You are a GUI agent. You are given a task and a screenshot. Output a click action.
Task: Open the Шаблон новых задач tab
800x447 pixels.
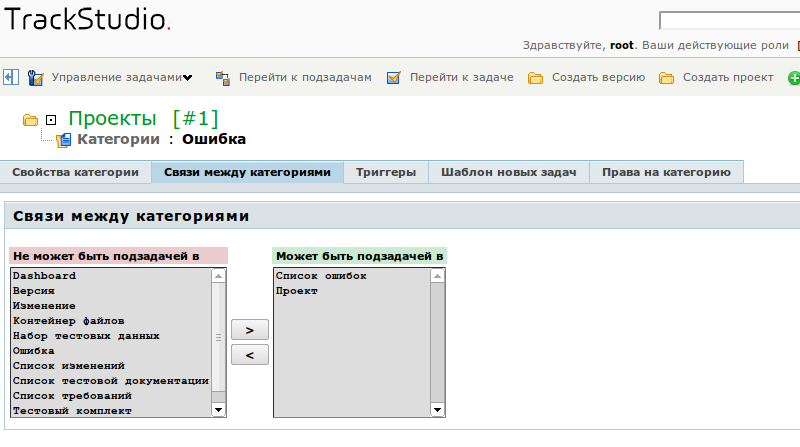click(x=509, y=172)
